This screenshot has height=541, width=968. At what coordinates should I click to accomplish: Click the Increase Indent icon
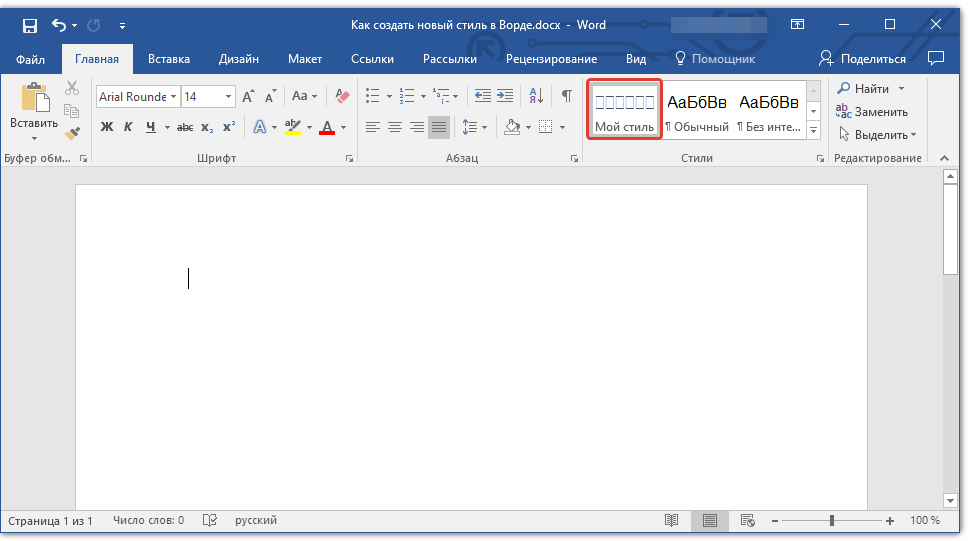(x=505, y=96)
